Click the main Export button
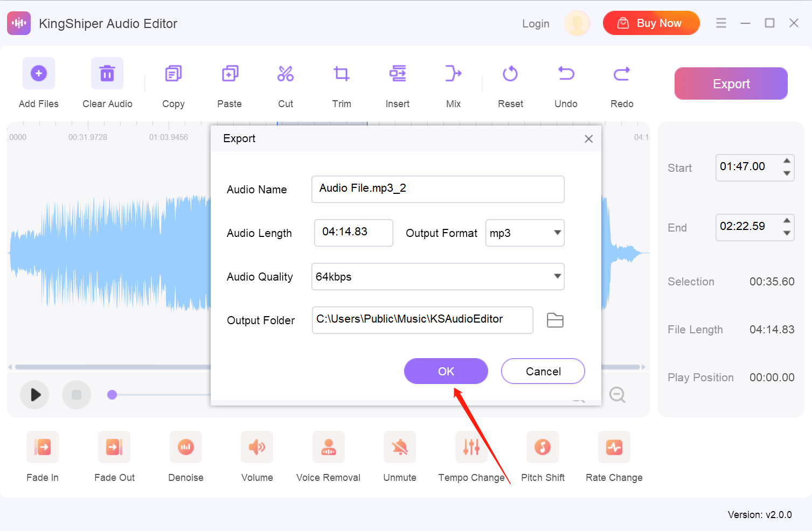This screenshot has width=812, height=531. [x=731, y=83]
